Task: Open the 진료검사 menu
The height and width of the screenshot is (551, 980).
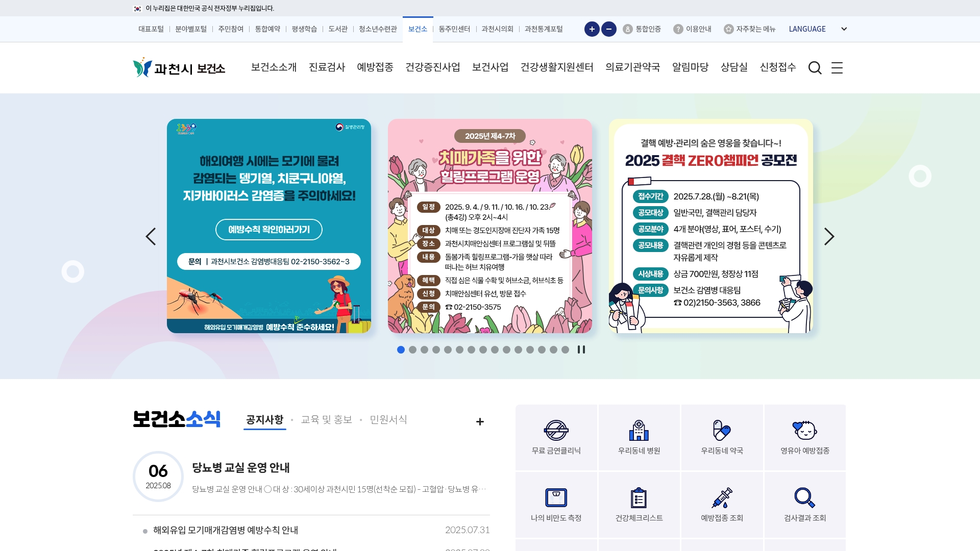Action: (x=327, y=67)
